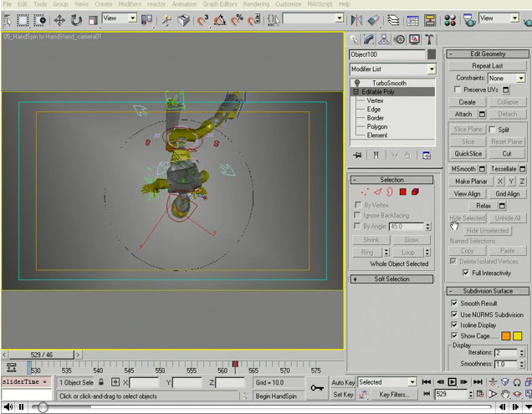Click the QuickSlice button
532x414 pixels.
click(468, 154)
